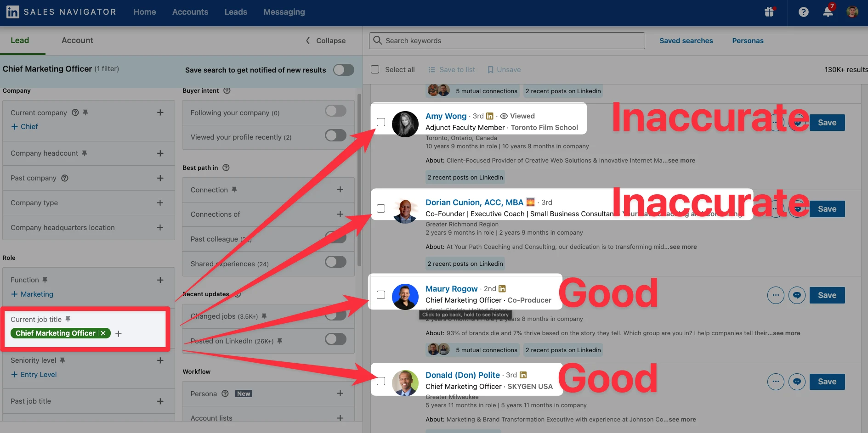Expand the Persona filter
Viewport: 868px width, 433px height.
tap(340, 394)
